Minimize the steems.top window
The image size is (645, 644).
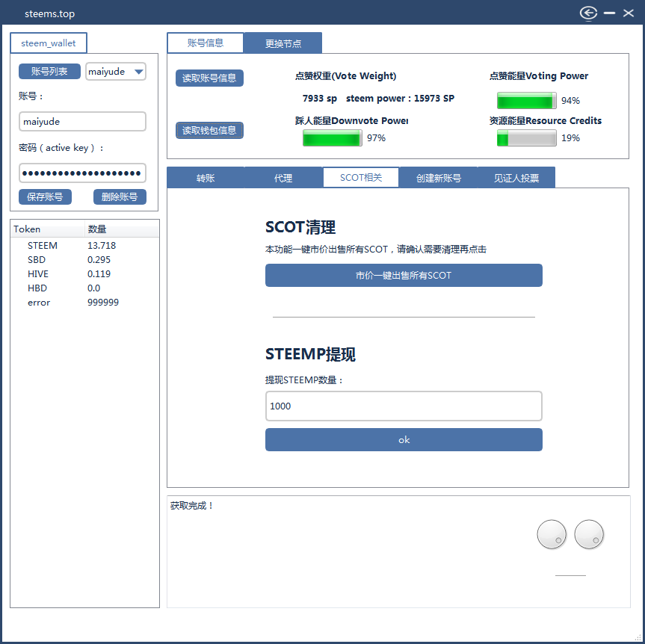[609, 13]
